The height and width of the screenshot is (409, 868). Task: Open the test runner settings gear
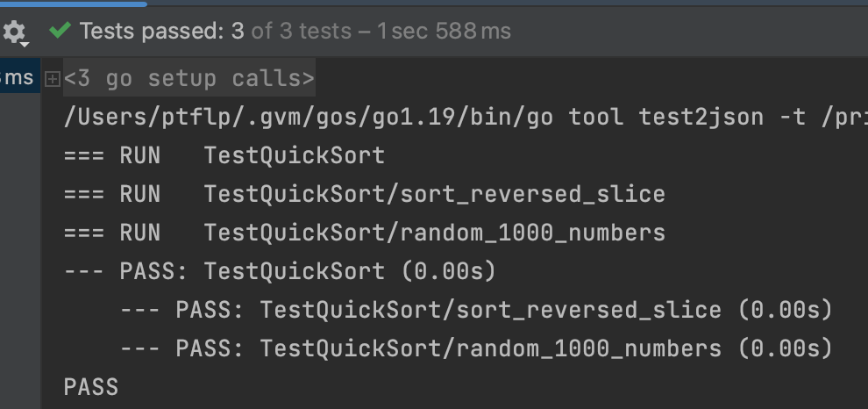[x=14, y=32]
